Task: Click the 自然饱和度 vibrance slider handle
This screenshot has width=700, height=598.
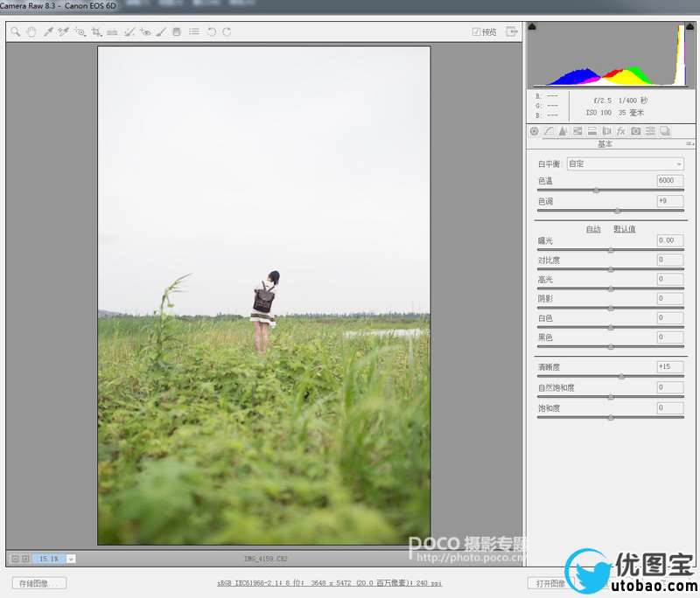Action: click(x=611, y=397)
